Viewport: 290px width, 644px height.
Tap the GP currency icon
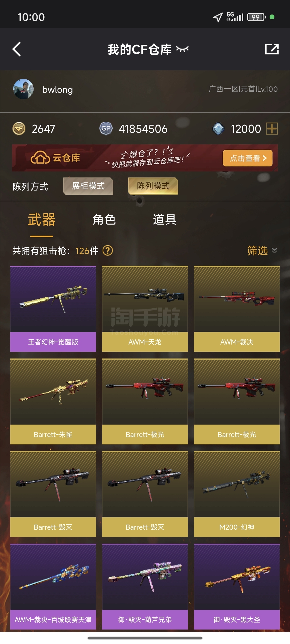click(106, 129)
